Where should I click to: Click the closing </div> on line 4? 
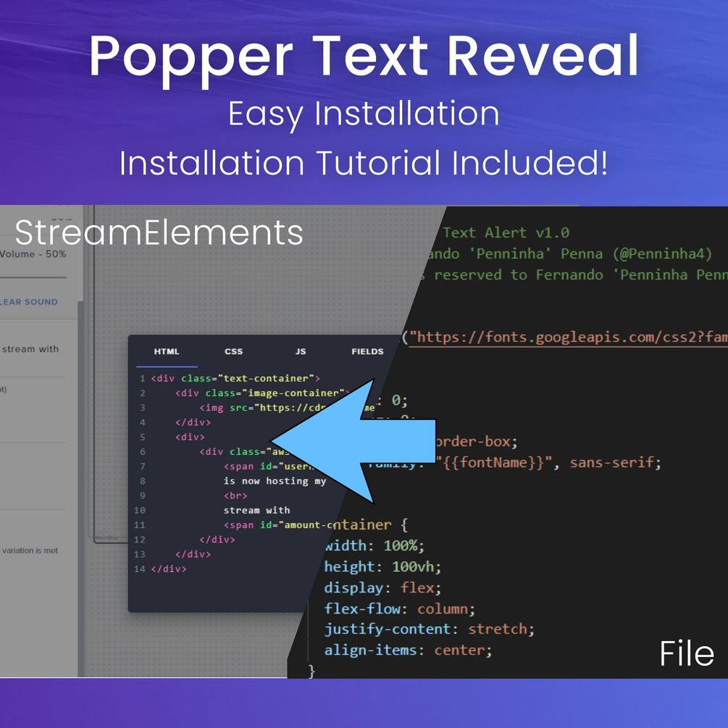point(193,422)
